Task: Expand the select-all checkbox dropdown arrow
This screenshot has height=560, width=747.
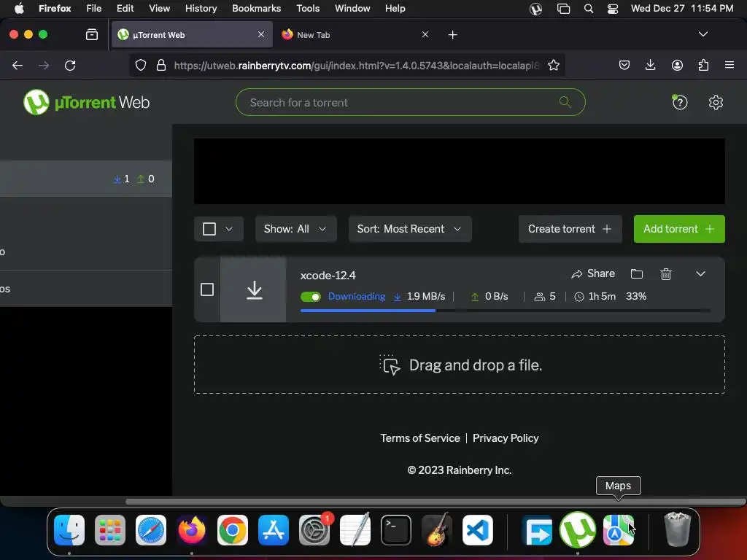Action: coord(229,229)
